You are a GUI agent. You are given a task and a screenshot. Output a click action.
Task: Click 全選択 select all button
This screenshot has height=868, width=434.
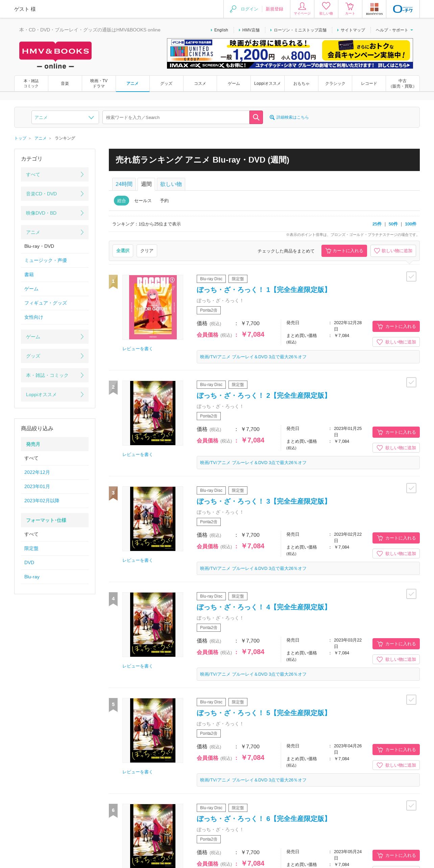click(123, 251)
